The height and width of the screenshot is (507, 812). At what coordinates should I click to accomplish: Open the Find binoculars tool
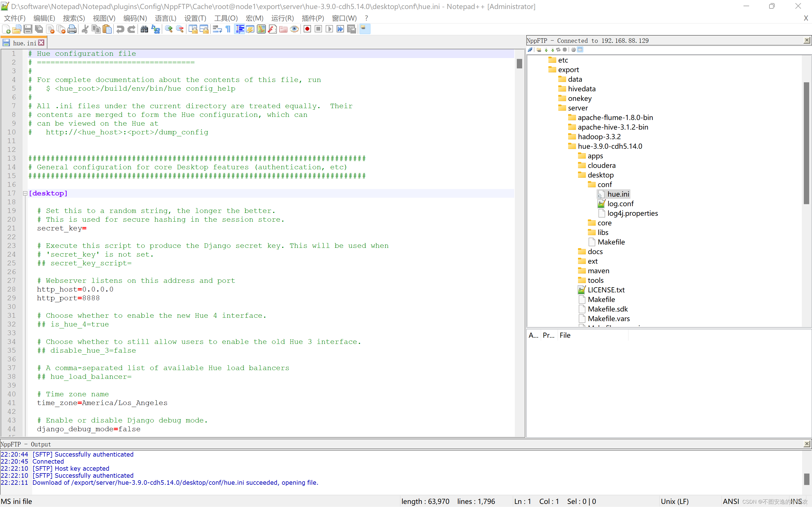pos(144,30)
